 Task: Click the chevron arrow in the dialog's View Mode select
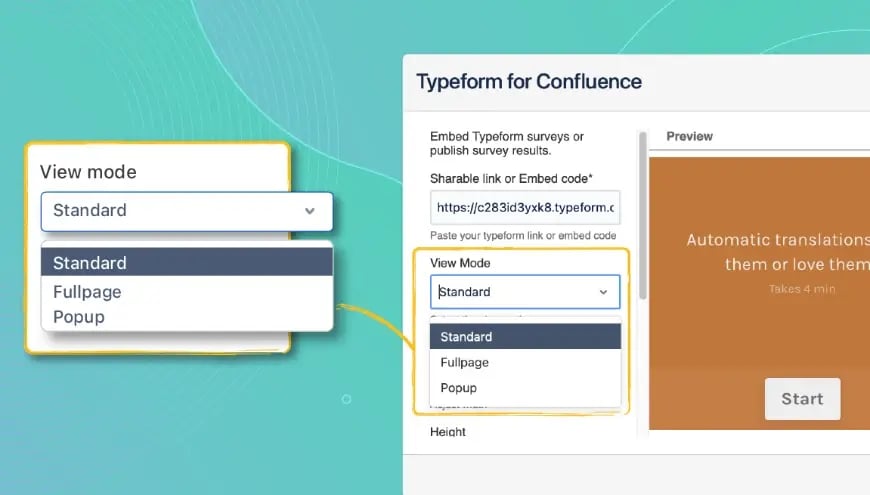pos(603,292)
